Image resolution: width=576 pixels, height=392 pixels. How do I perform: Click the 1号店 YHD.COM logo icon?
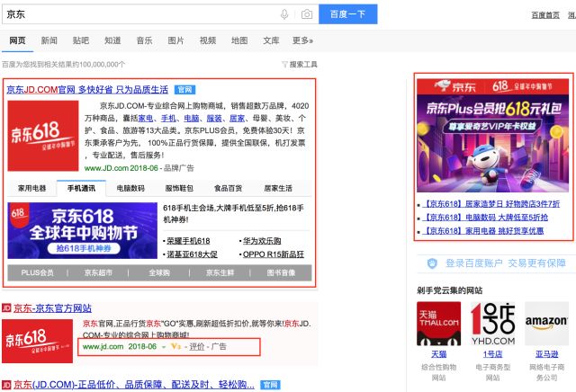coord(492,324)
